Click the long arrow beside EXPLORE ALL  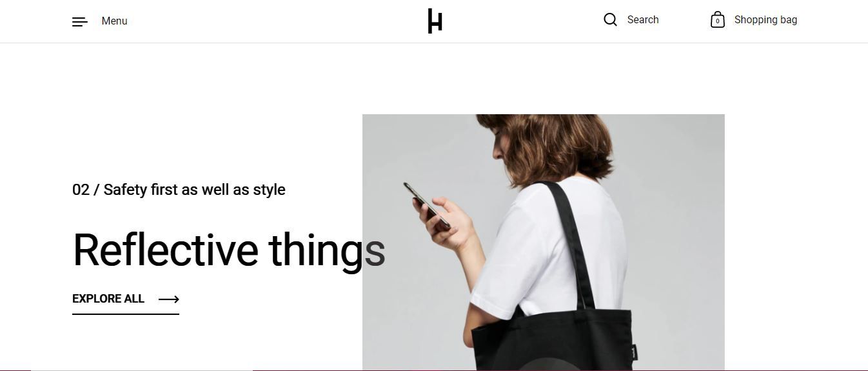[x=169, y=299]
